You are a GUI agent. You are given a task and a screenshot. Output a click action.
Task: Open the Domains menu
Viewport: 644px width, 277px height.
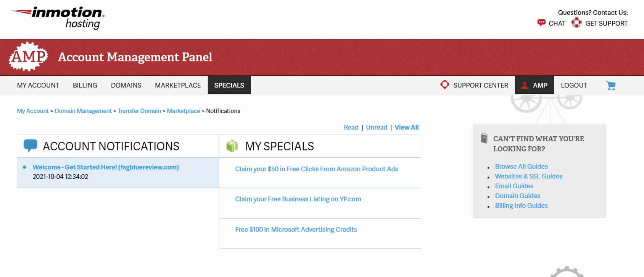[126, 85]
